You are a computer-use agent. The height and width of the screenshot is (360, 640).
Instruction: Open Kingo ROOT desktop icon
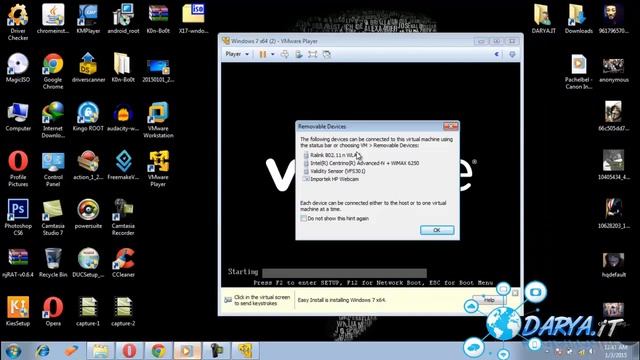(88, 117)
